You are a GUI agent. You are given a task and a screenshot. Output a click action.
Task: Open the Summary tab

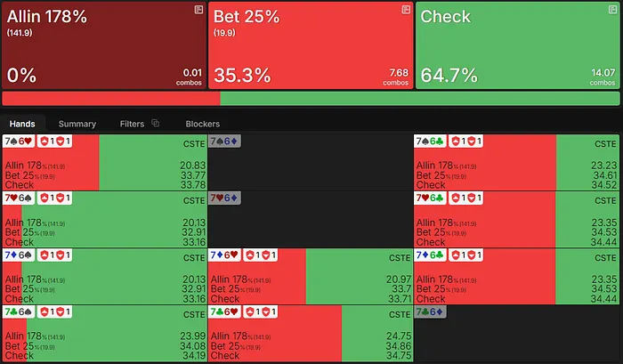tap(77, 124)
